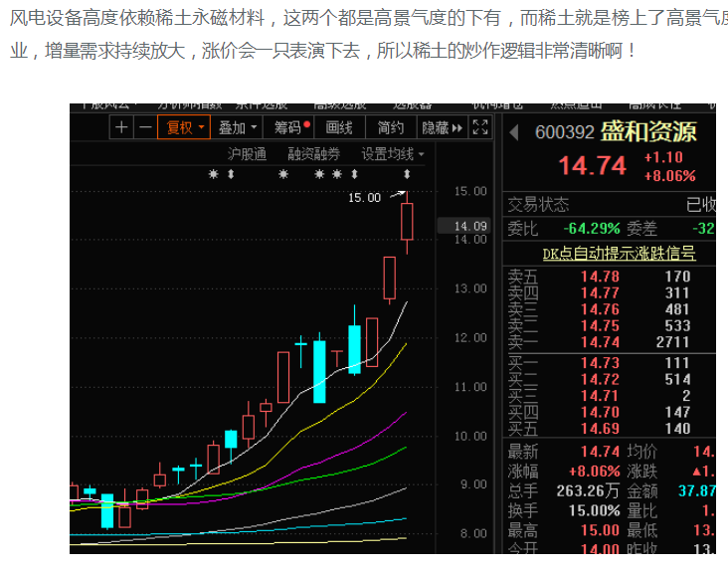This screenshot has width=728, height=570.
Task: Click the left arrow before 600392
Action: pyautogui.click(x=513, y=132)
